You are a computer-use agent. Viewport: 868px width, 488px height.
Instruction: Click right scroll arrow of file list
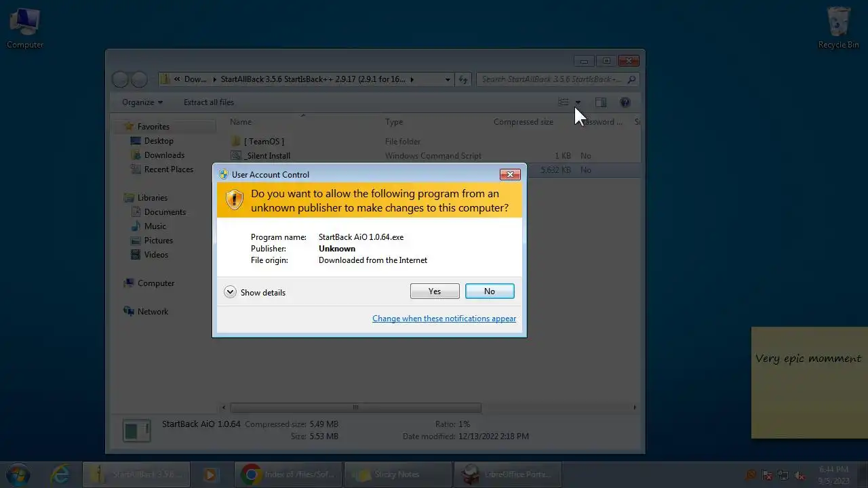[635, 407]
